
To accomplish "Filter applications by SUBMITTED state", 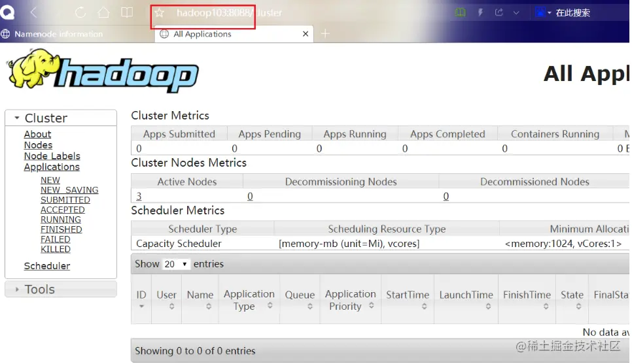I will [65, 200].
